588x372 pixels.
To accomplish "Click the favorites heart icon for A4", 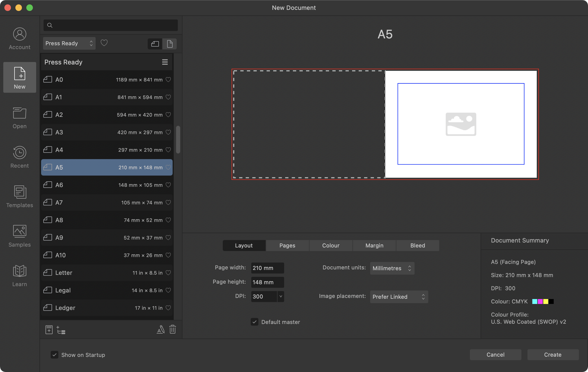I will (168, 150).
